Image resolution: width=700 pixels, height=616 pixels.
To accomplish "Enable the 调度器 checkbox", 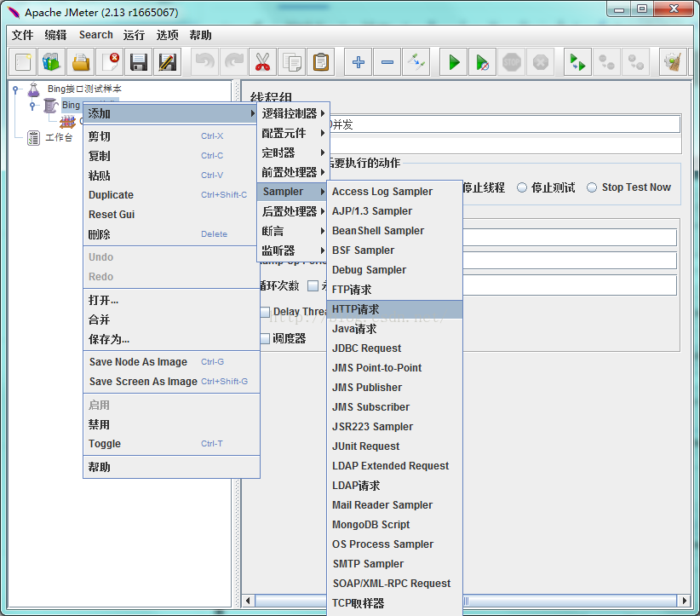I will pyautogui.click(x=265, y=338).
